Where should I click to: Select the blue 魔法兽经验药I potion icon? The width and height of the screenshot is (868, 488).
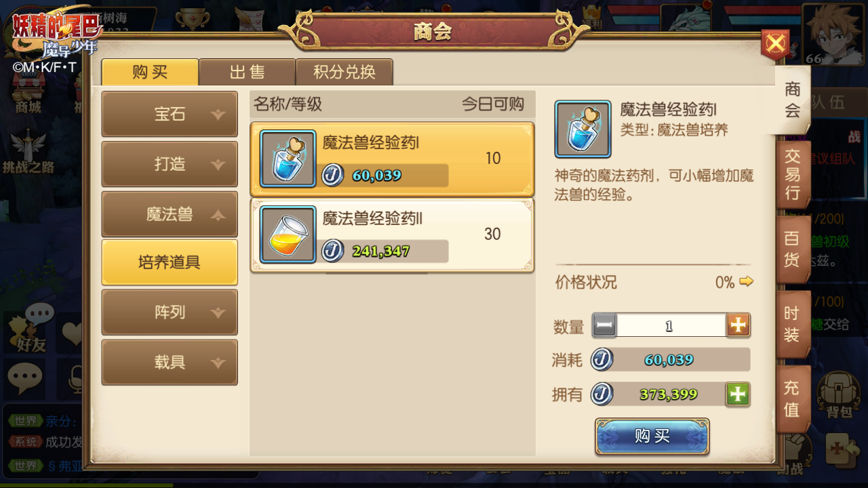(288, 158)
